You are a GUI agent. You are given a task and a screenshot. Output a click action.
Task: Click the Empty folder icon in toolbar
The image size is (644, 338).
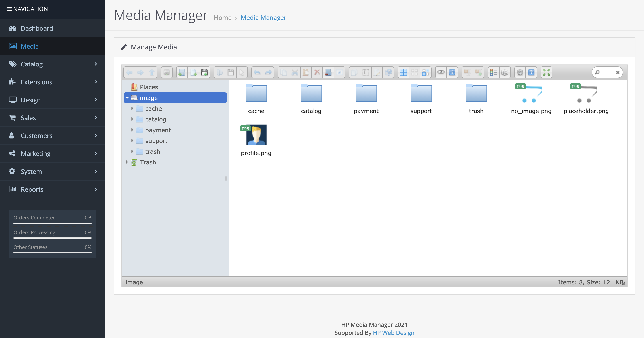(328, 72)
